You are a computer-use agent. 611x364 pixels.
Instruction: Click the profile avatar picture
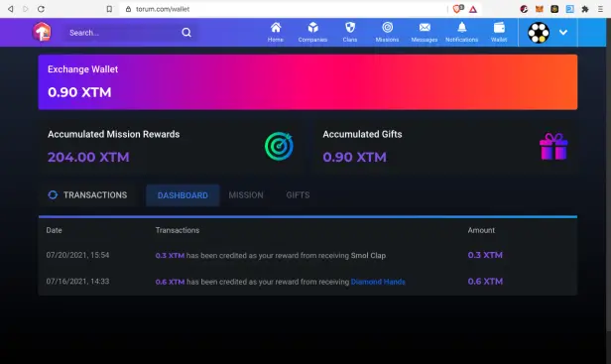tap(539, 33)
